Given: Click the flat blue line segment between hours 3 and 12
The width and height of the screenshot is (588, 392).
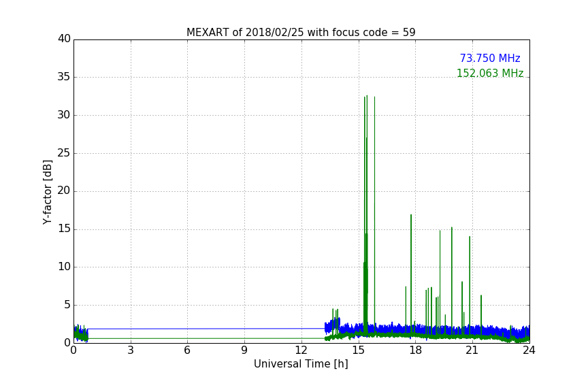Looking at the screenshot, I should click(206, 329).
